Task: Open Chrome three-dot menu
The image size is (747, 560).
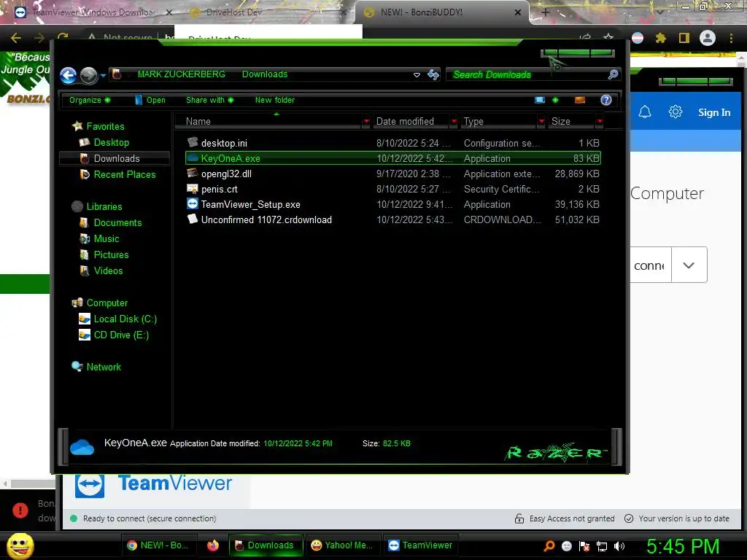Action: [731, 38]
